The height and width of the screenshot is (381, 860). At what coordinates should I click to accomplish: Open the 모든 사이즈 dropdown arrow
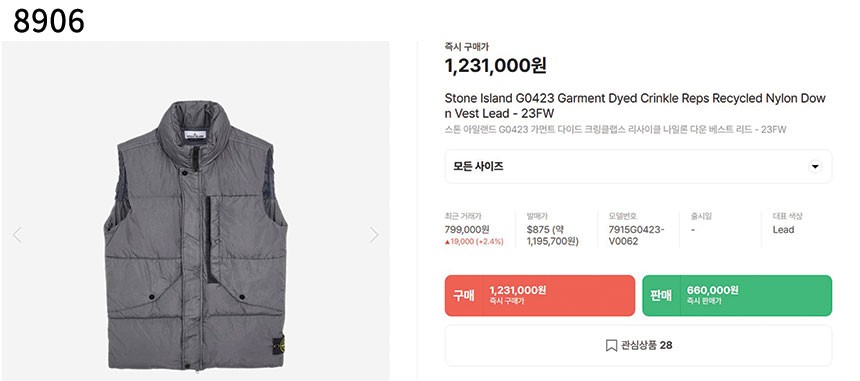[815, 167]
